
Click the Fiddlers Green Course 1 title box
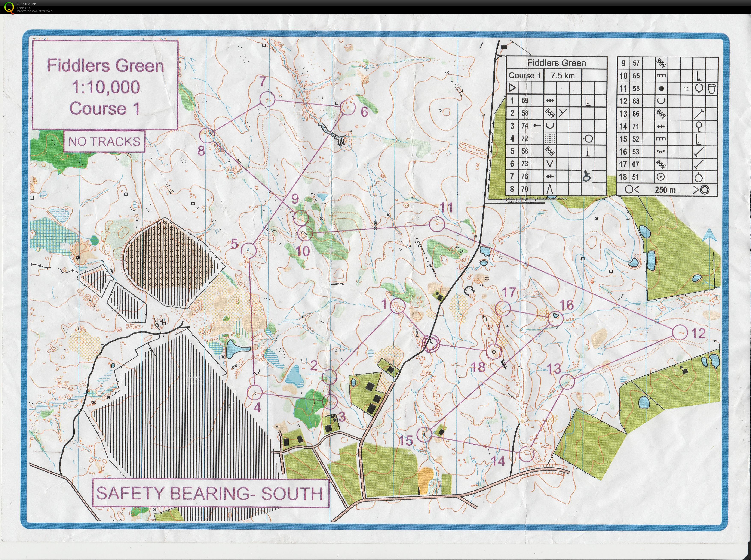105,85
